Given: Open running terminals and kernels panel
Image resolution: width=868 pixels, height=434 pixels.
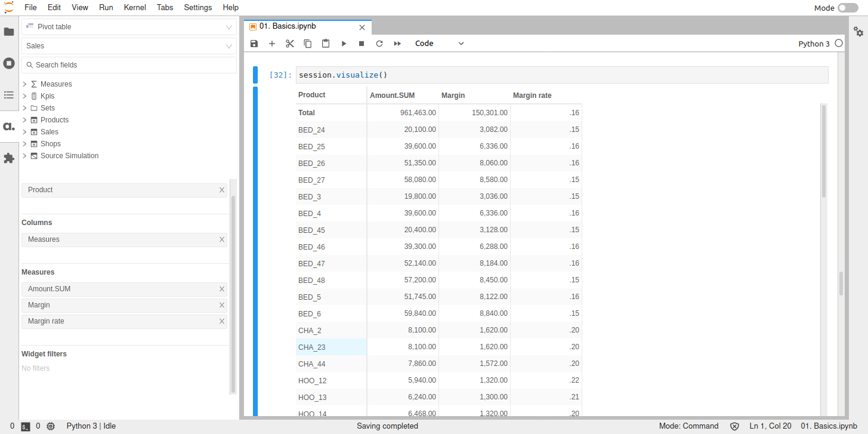Looking at the screenshot, I should [9, 63].
